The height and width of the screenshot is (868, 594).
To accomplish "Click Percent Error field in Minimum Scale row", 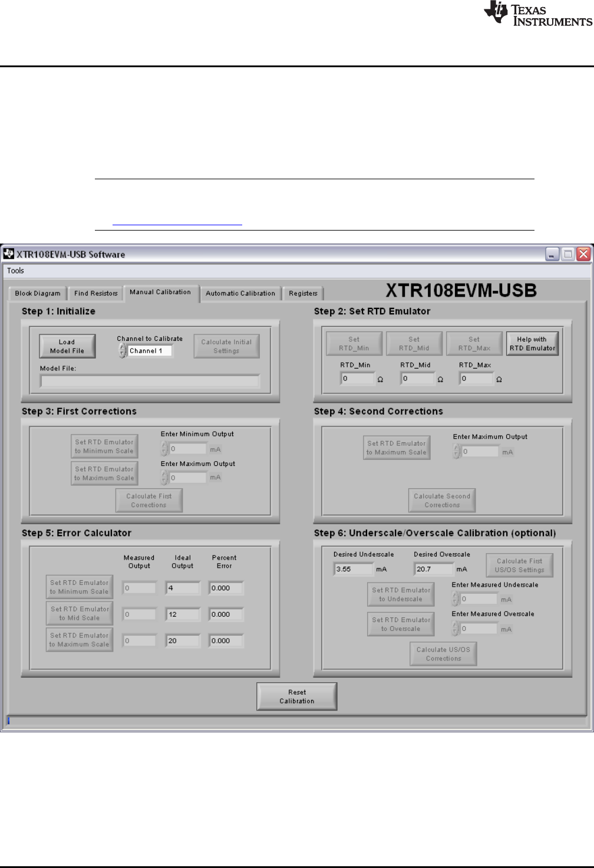I will [x=226, y=588].
